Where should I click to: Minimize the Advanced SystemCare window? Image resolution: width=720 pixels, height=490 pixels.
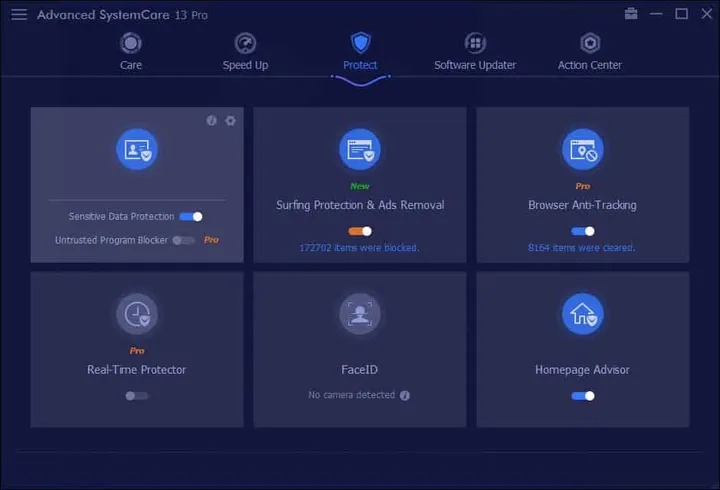(x=656, y=14)
